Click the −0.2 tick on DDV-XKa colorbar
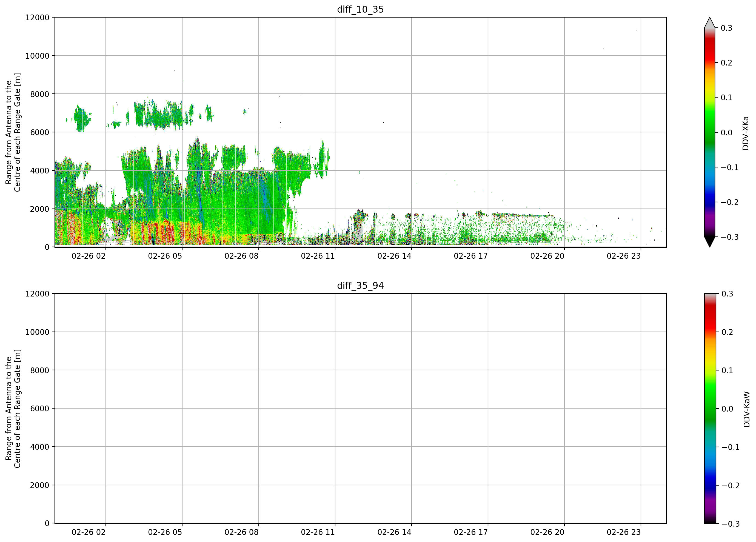The width and height of the screenshot is (756, 542). click(729, 202)
